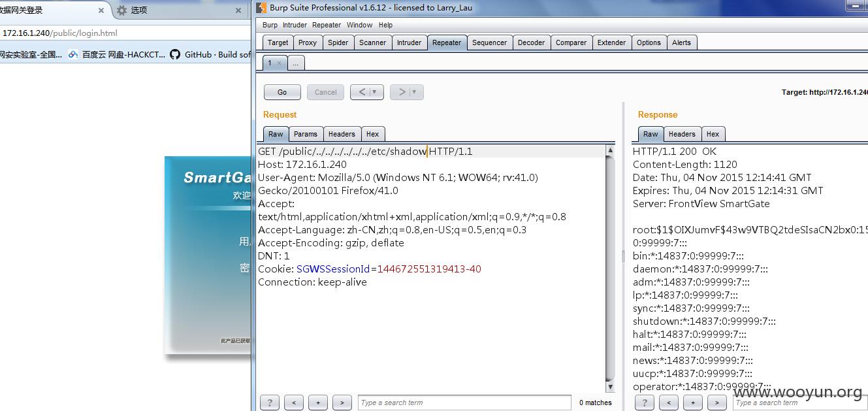Click the Server: FrontView SmartGate line
The height and width of the screenshot is (411, 868).
[701, 204]
